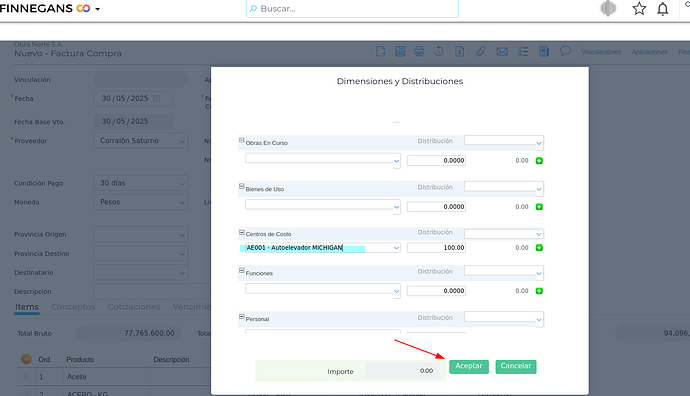This screenshot has height=396, width=690.
Task: Open the comments speech bubble icon
Action: click(565, 51)
